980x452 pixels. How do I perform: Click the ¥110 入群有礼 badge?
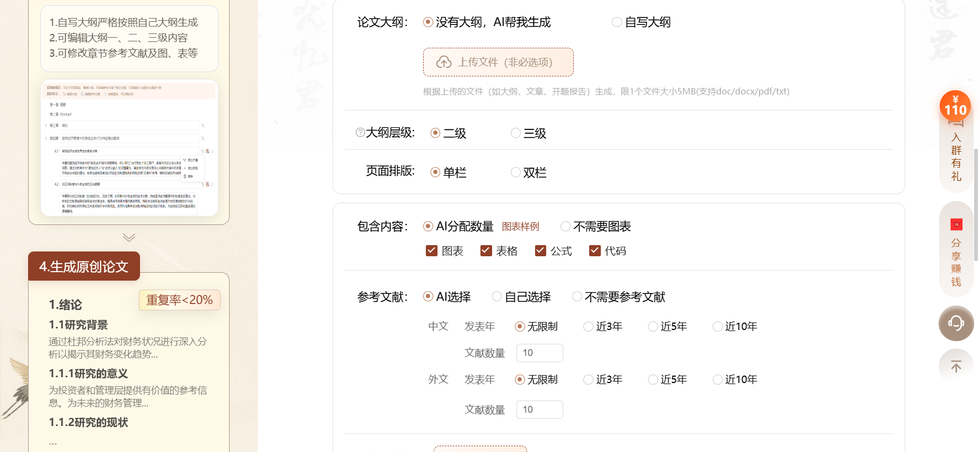(x=955, y=107)
